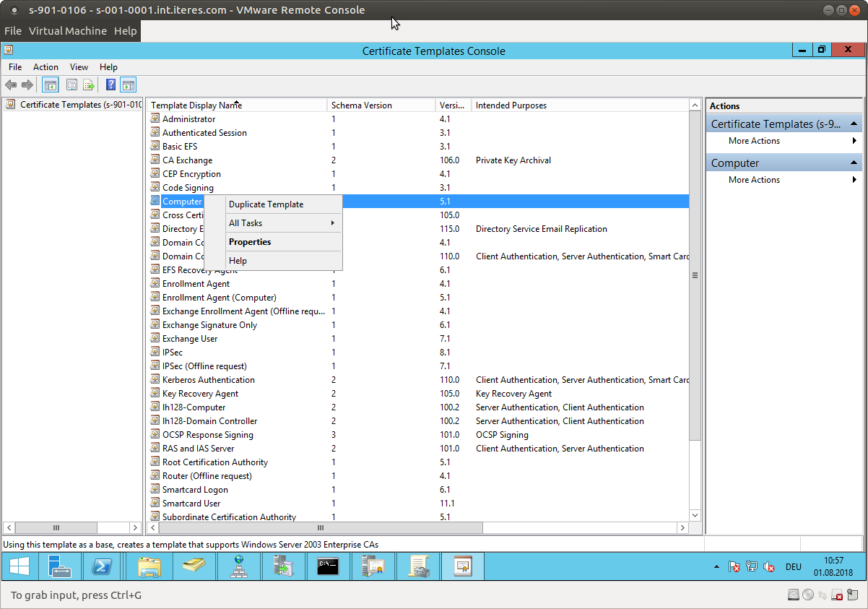Open the Action menu
The width and height of the screenshot is (868, 609).
point(45,67)
